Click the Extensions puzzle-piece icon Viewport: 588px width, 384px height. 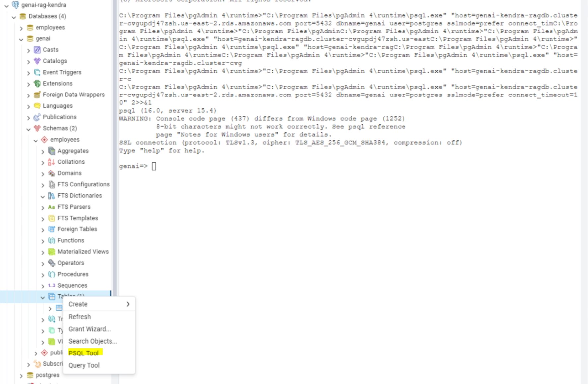(x=37, y=83)
